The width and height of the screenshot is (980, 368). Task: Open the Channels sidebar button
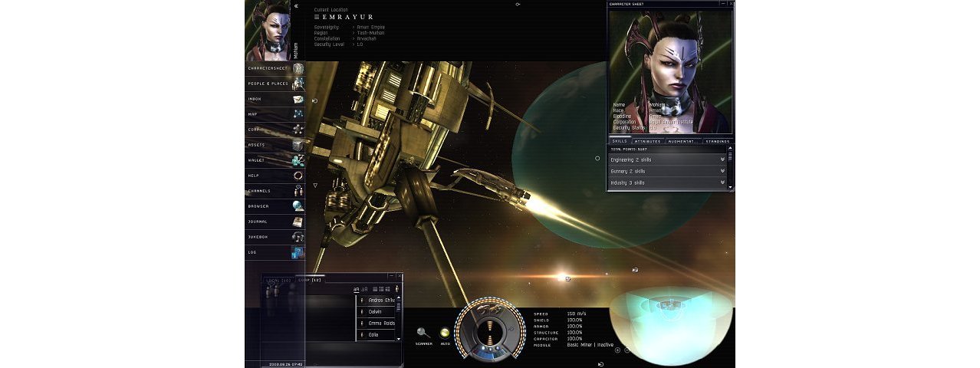(x=275, y=191)
